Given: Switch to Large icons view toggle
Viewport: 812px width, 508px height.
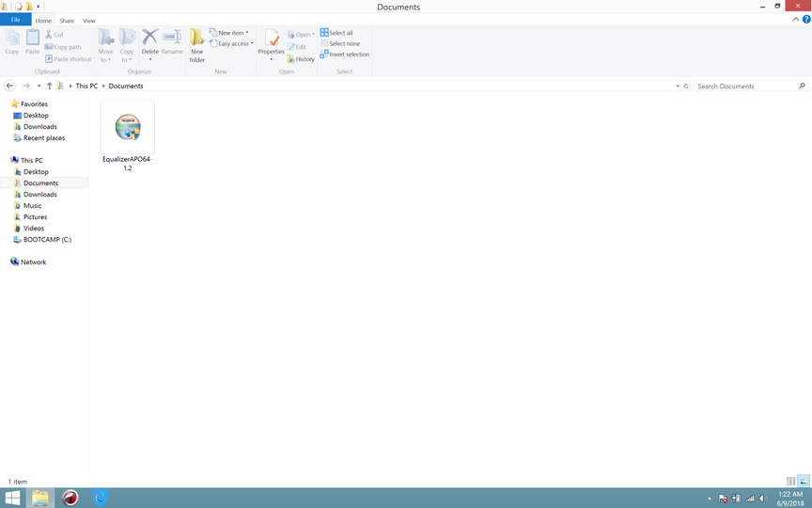Looking at the screenshot, I should (x=804, y=481).
